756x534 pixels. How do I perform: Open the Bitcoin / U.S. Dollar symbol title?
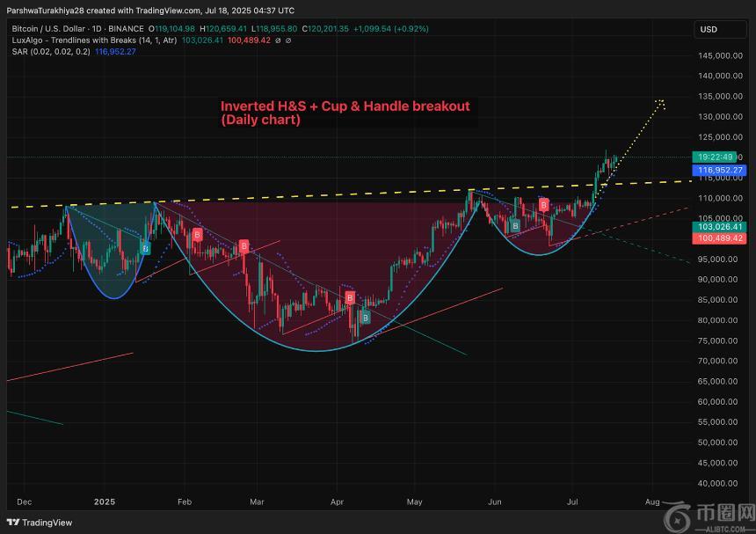(48, 29)
